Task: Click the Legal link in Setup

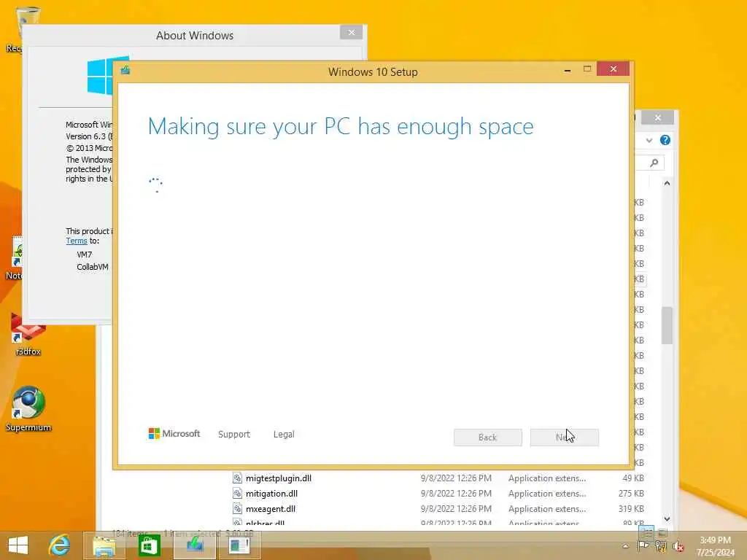Action: coord(284,435)
